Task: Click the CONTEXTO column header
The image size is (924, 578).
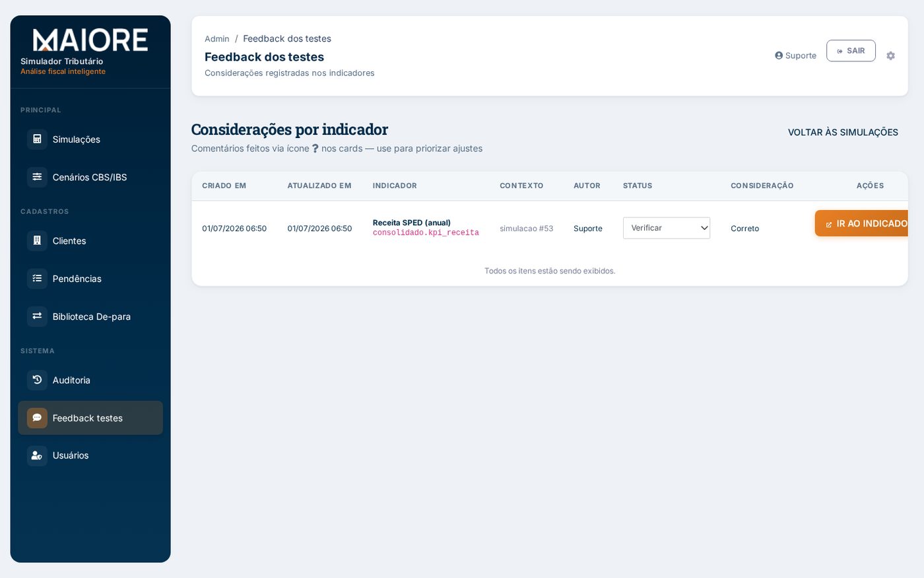Action: 521,186
